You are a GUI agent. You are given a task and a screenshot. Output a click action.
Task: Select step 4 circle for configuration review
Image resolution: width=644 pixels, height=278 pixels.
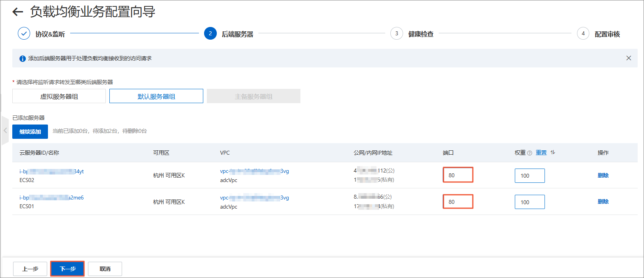pos(583,34)
